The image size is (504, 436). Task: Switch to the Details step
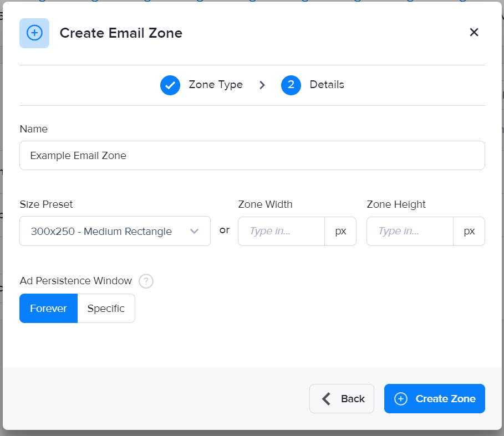pyautogui.click(x=327, y=85)
